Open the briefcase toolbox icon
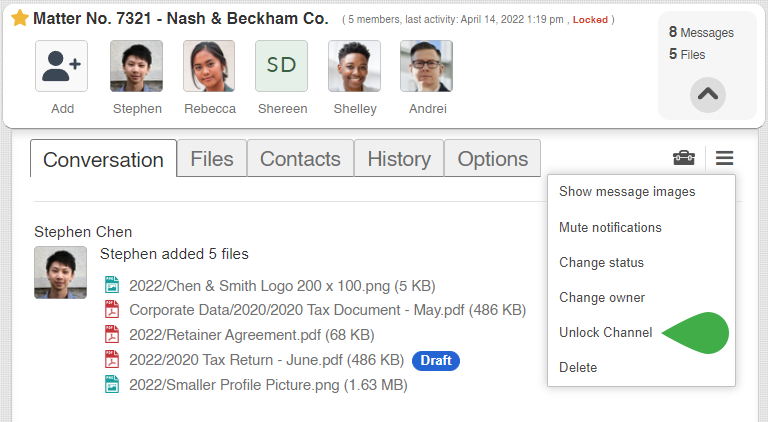 [684, 158]
